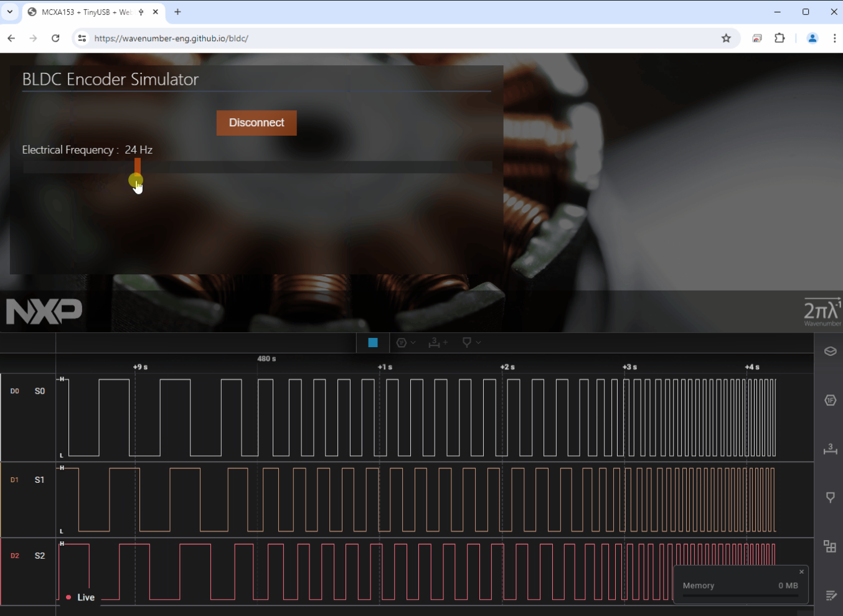
Task: Click the Disconnect button
Action: pyautogui.click(x=257, y=123)
